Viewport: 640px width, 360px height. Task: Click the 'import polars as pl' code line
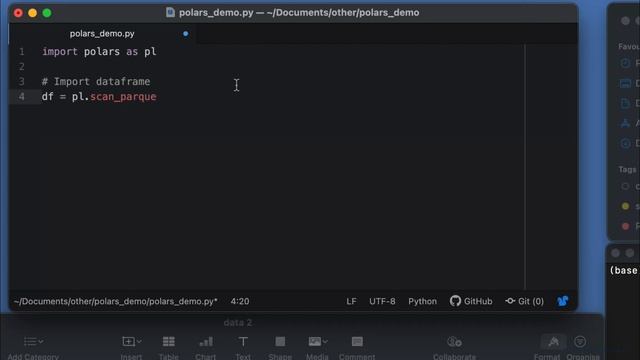tap(99, 52)
